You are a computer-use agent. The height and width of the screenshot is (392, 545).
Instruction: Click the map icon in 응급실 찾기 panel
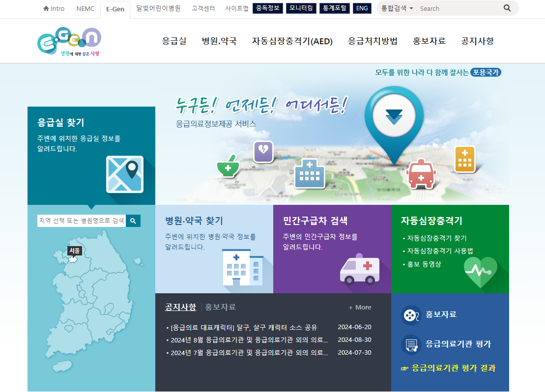tap(125, 174)
